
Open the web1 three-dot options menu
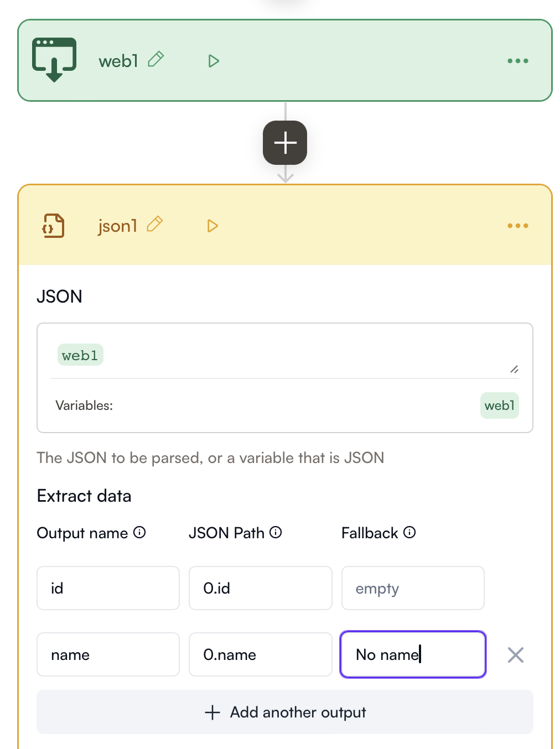[x=517, y=61]
